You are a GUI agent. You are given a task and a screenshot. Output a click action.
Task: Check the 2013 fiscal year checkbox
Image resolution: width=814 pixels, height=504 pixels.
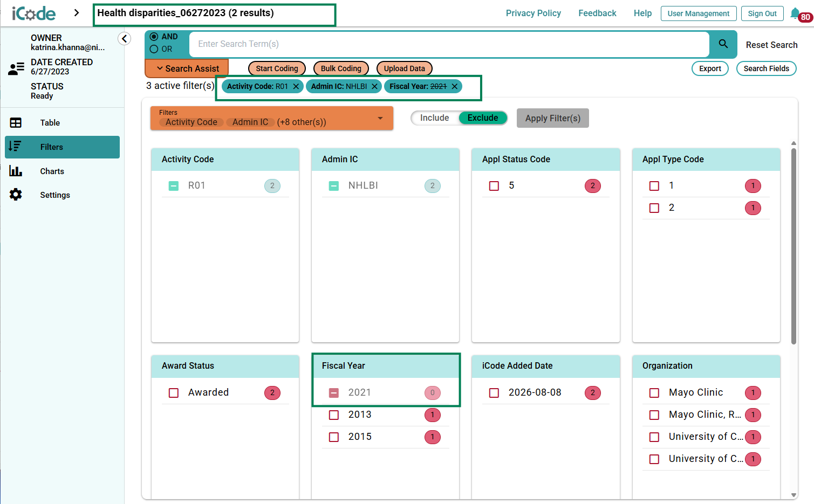[334, 415]
